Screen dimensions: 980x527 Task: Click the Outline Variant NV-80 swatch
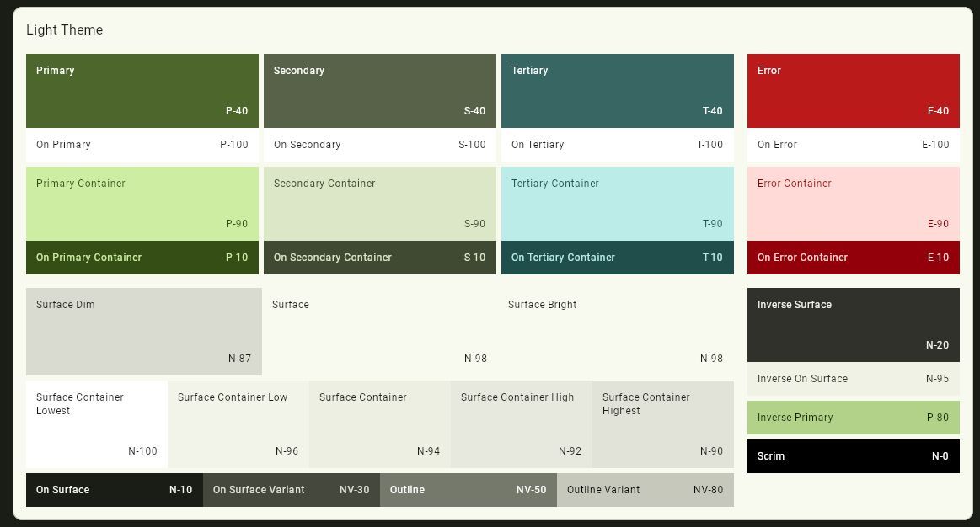click(x=645, y=489)
